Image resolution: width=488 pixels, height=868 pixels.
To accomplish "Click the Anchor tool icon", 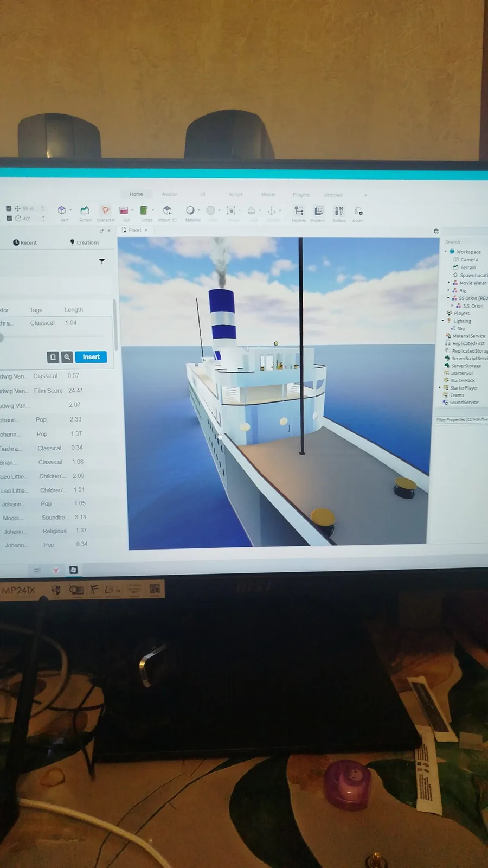I will (272, 210).
